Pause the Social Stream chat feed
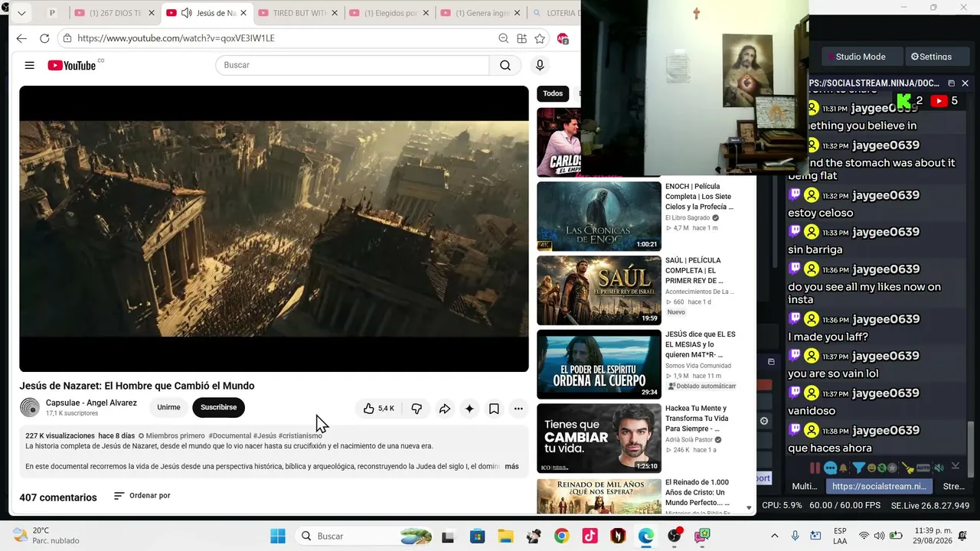This screenshot has width=980, height=551. coord(815,468)
